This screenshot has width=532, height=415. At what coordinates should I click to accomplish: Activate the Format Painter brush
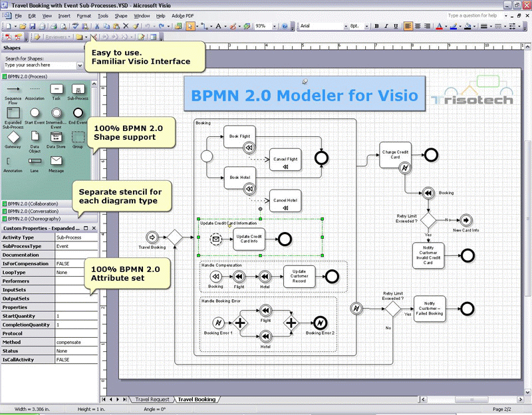click(136, 26)
